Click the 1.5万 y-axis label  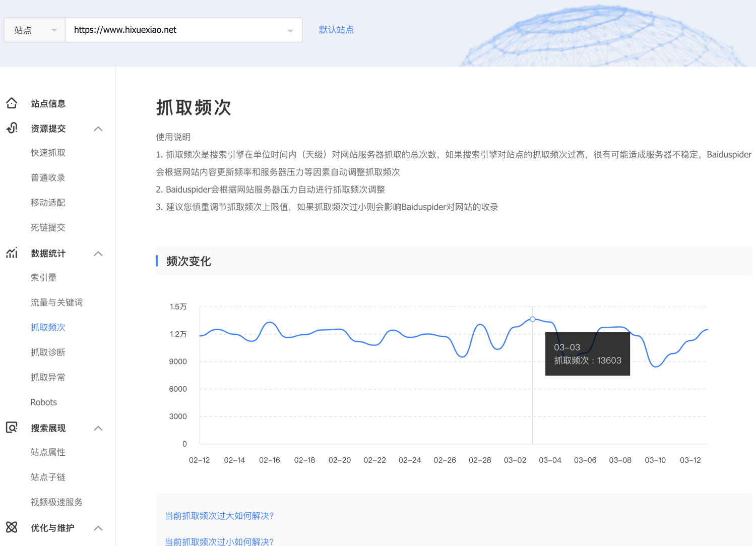178,307
